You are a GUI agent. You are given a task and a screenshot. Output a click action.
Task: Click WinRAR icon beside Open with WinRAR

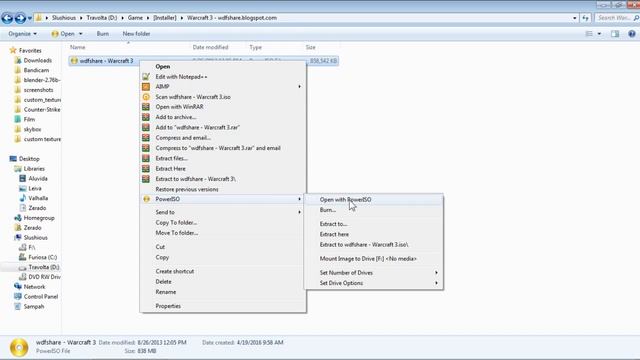146,107
